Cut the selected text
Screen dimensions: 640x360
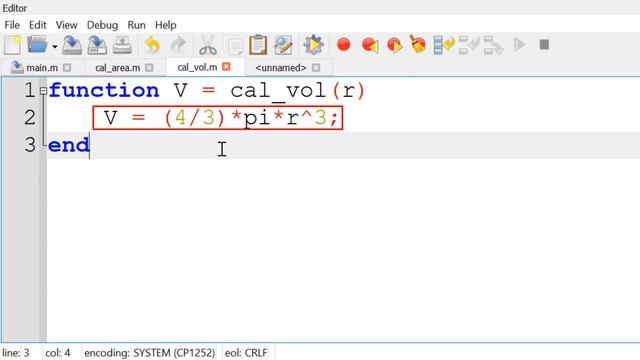tap(208, 44)
